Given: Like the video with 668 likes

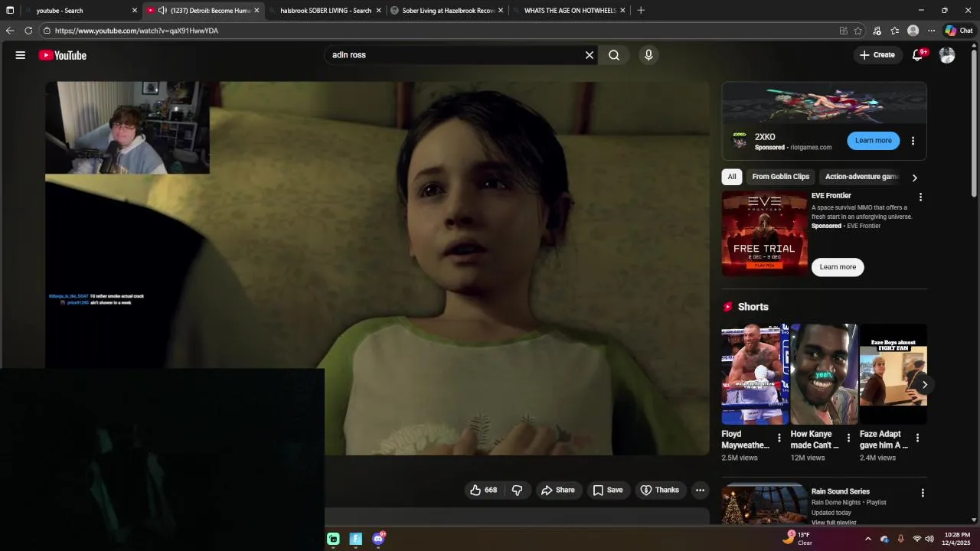Looking at the screenshot, I should [484, 490].
